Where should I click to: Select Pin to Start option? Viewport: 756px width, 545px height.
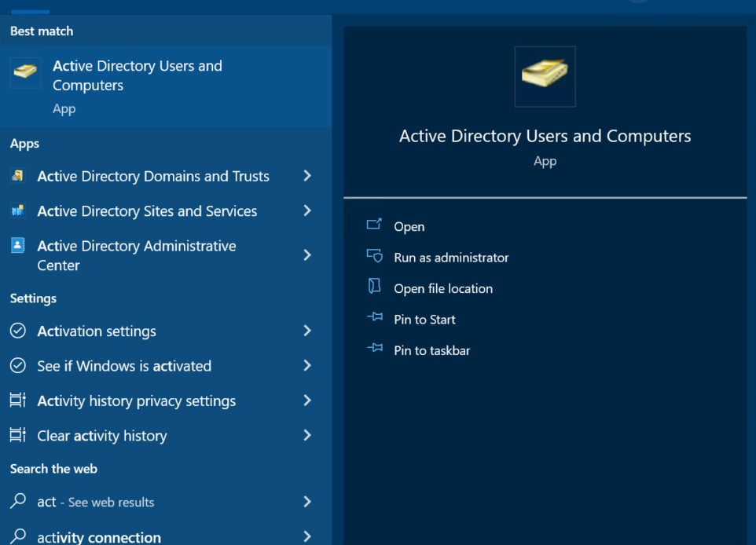[424, 320]
